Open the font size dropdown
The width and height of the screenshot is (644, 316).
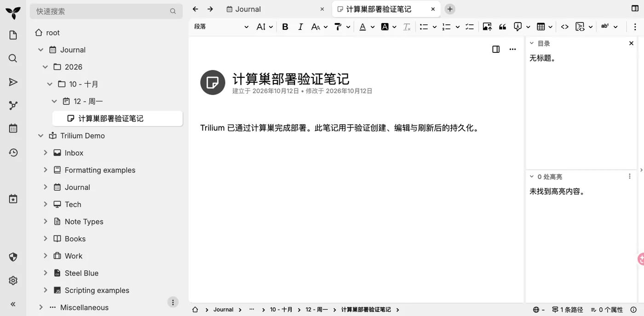point(264,27)
